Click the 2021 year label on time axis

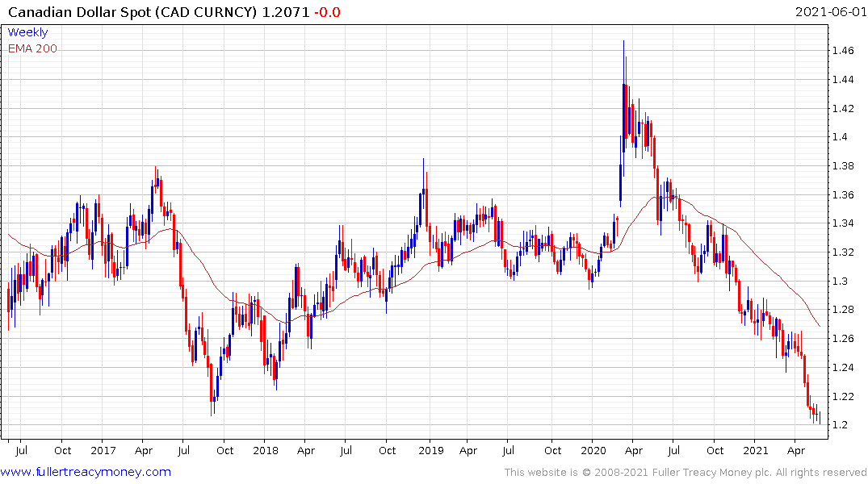pyautogui.click(x=756, y=450)
